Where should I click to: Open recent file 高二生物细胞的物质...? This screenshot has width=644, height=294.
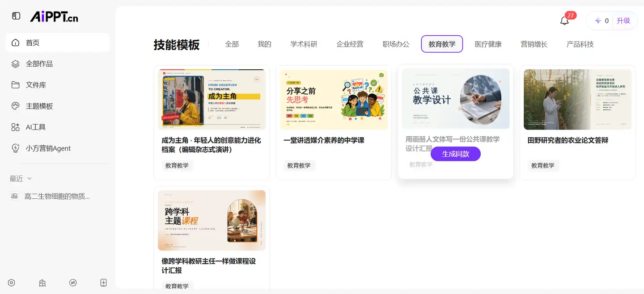click(58, 196)
